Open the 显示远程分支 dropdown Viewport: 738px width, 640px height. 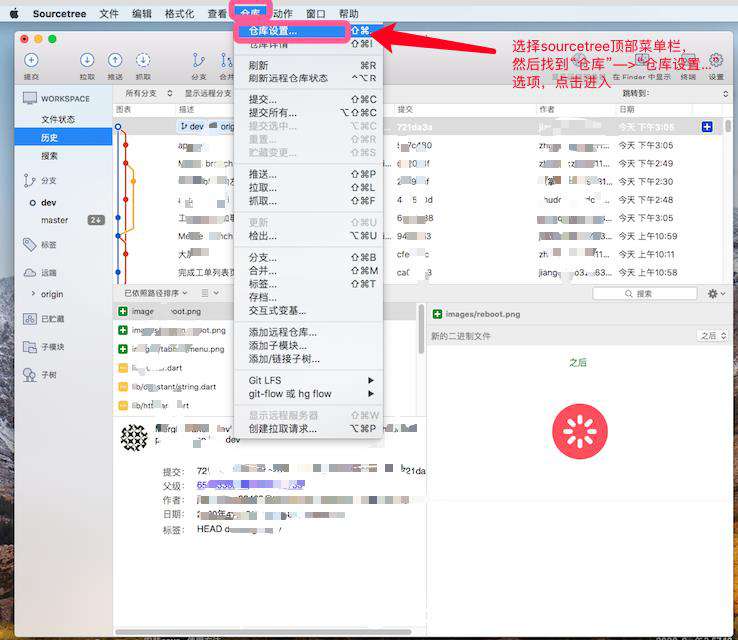(x=208, y=94)
